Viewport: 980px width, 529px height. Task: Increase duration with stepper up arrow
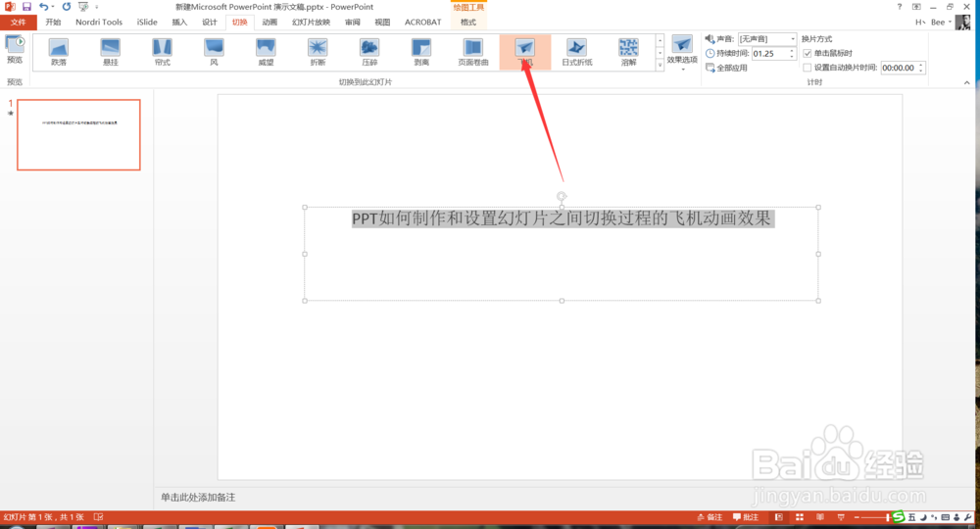coord(792,51)
